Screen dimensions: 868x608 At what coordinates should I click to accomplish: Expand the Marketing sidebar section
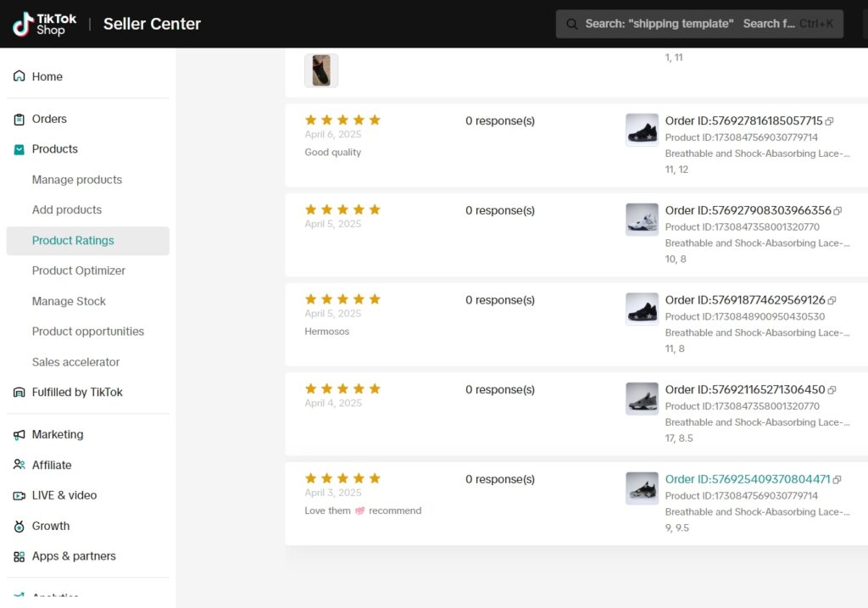click(58, 434)
